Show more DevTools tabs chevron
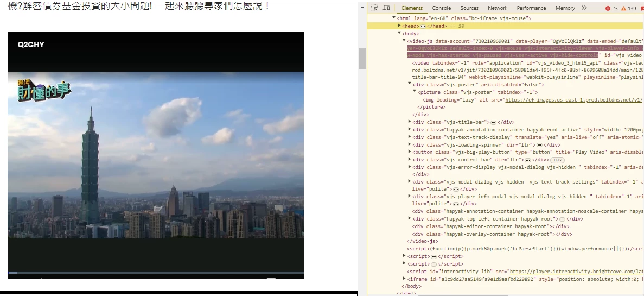Image resolution: width=644 pixels, height=296 pixels. [x=584, y=8]
